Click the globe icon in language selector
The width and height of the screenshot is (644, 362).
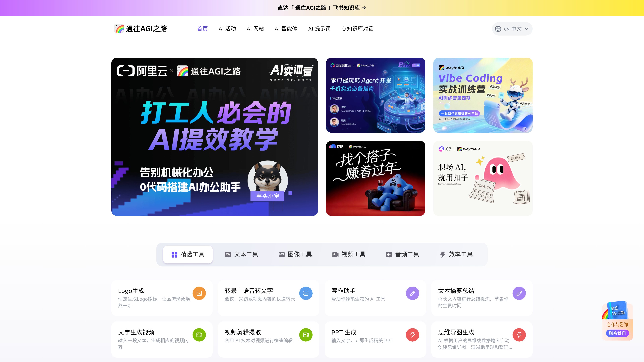click(498, 29)
